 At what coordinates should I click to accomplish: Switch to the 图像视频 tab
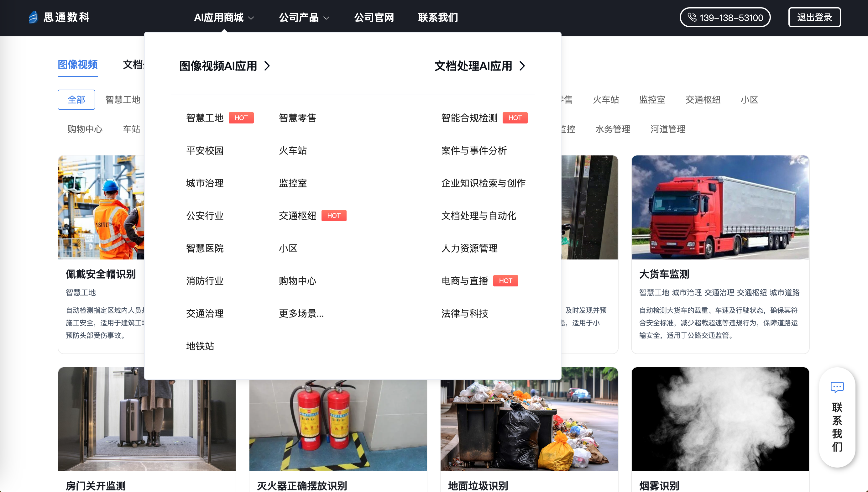click(78, 65)
